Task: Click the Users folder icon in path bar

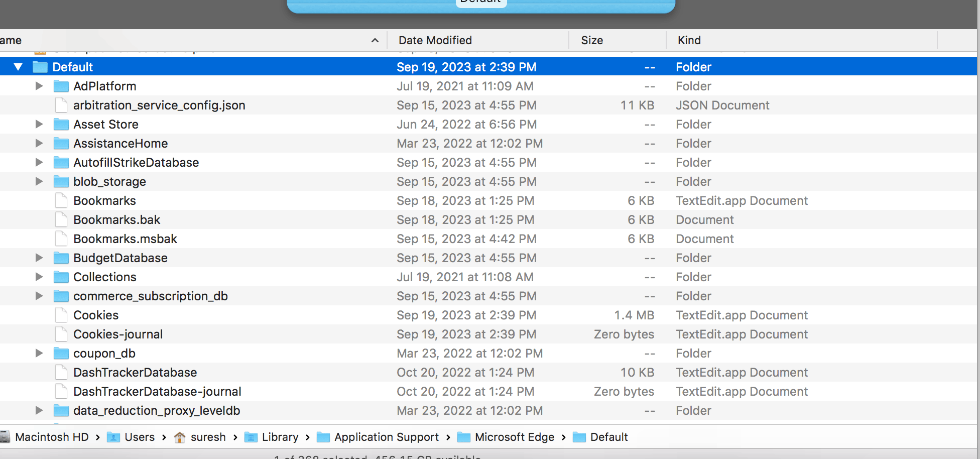Action: [x=114, y=437]
